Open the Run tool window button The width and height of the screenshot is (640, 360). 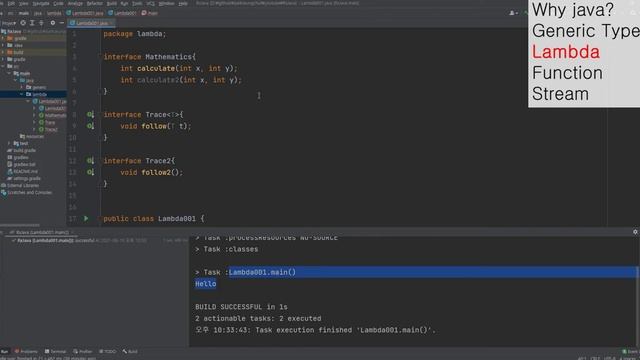tap(4, 351)
